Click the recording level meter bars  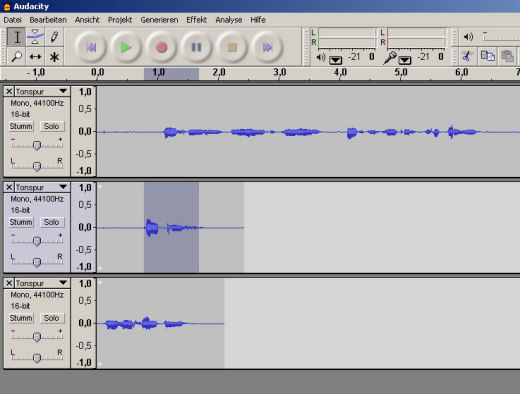click(x=416, y=37)
